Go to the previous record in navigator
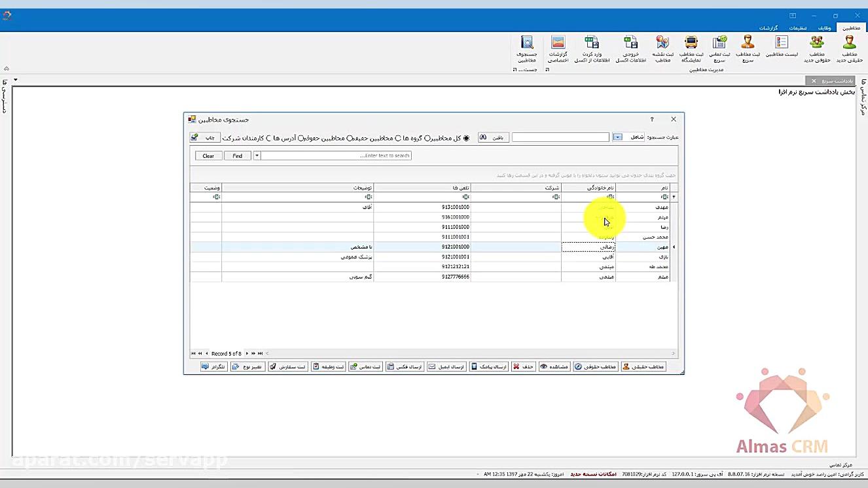This screenshot has height=488, width=868. pyautogui.click(x=207, y=354)
